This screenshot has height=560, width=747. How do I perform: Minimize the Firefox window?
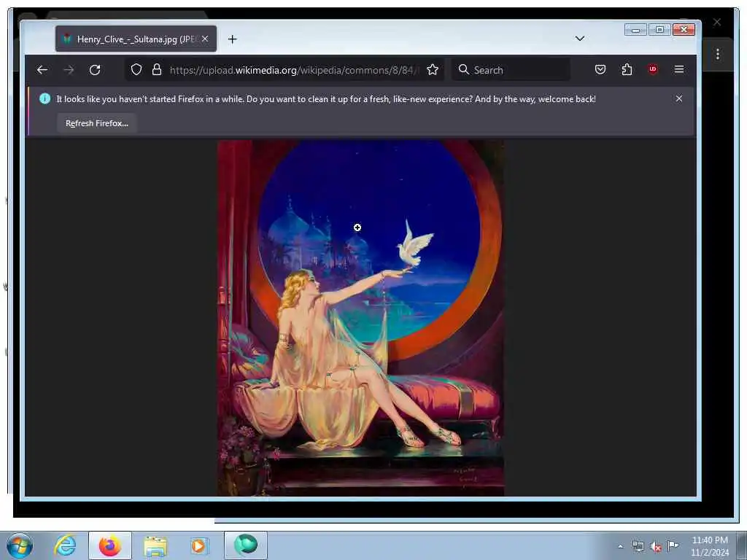(x=635, y=29)
